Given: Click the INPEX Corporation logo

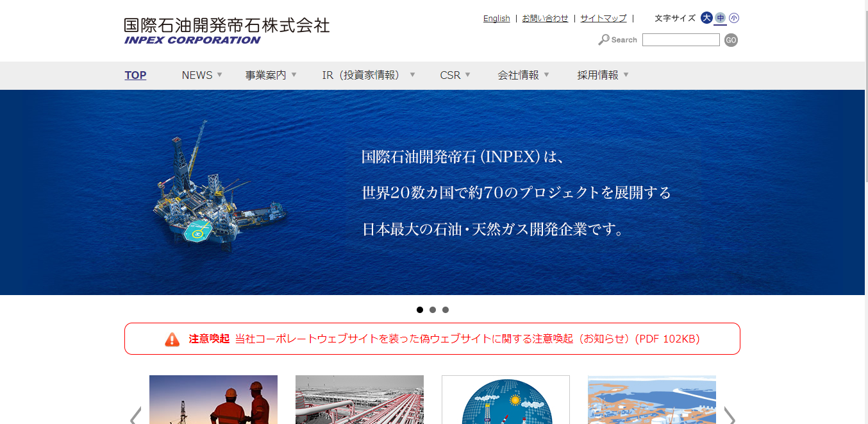Looking at the screenshot, I should [x=227, y=31].
